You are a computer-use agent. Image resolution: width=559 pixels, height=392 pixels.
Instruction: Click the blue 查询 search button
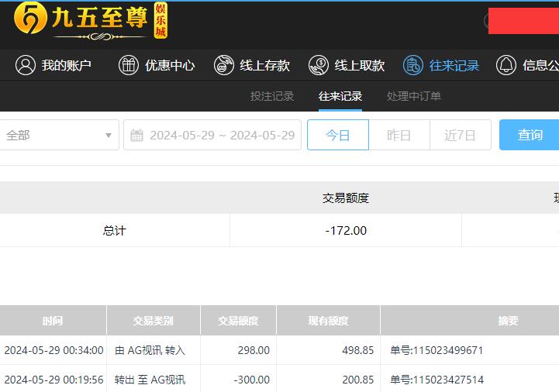530,135
